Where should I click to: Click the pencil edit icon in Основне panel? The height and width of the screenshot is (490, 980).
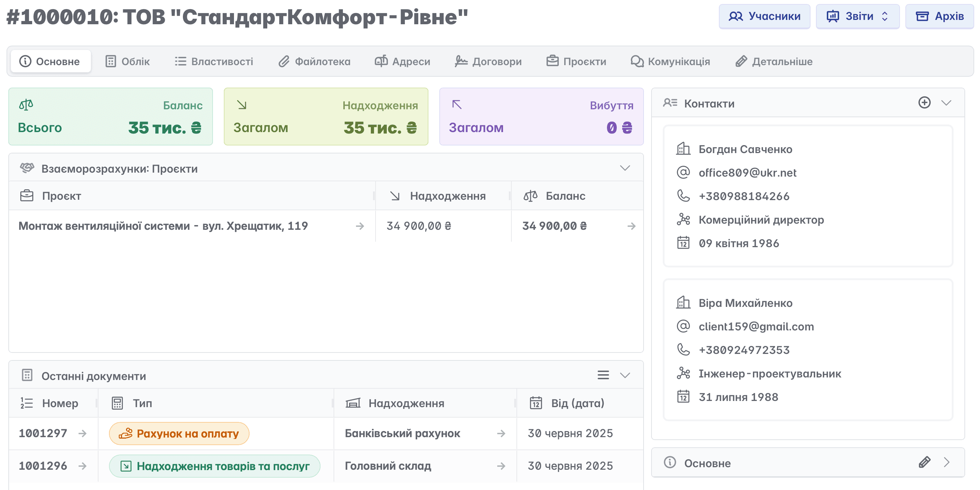point(924,462)
